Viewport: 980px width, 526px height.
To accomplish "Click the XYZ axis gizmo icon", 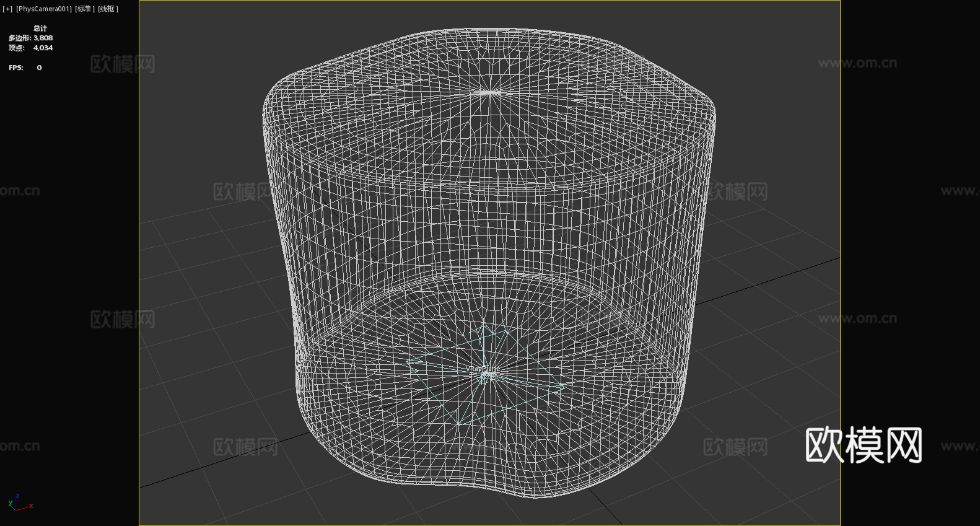I will pyautogui.click(x=20, y=502).
